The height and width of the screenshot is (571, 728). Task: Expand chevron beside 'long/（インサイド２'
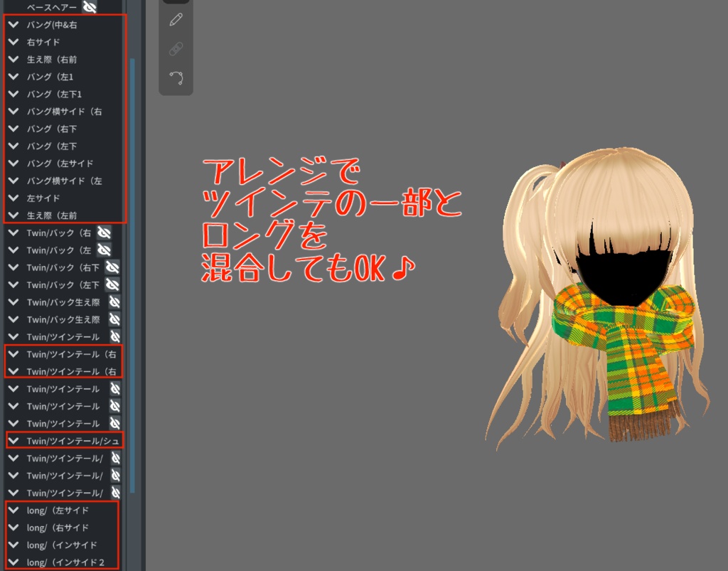tap(14, 562)
